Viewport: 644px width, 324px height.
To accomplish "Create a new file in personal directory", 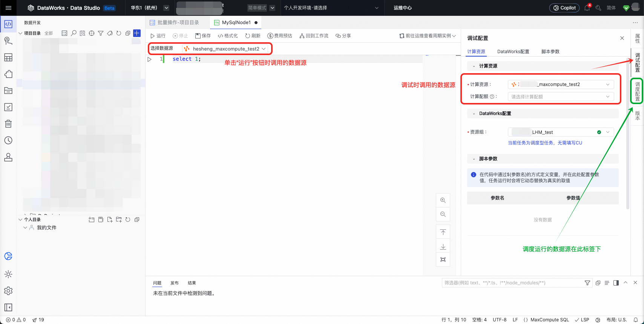I will point(110,220).
